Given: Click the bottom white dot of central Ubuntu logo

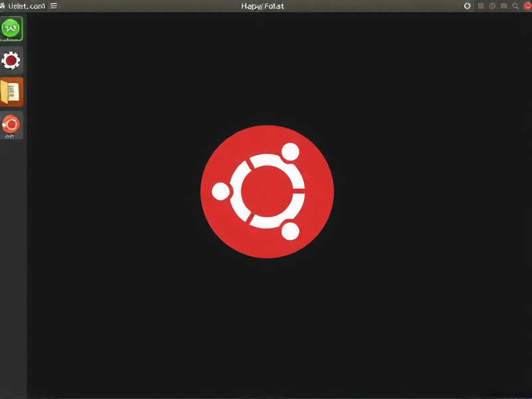Looking at the screenshot, I should (x=290, y=231).
